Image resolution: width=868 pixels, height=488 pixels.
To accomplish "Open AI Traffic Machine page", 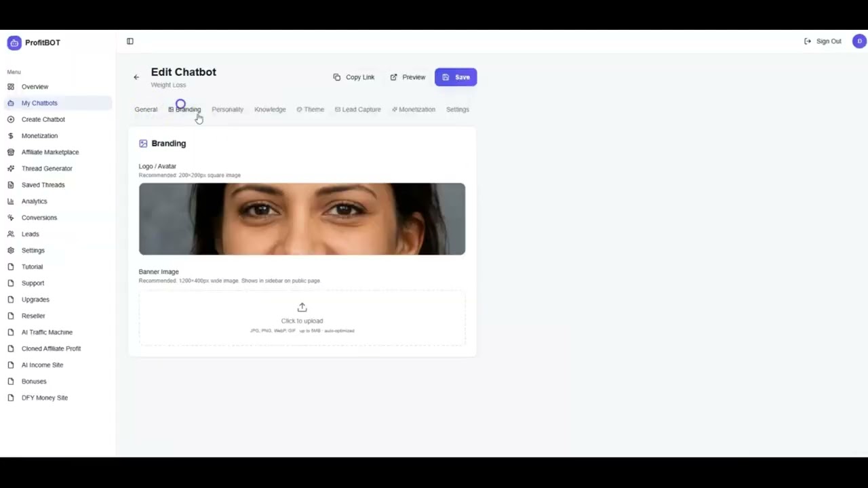I will 58,332.
